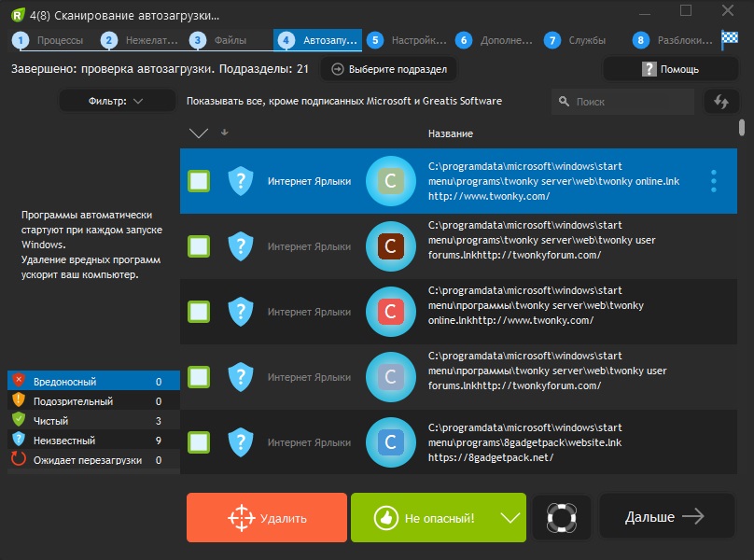Click the brown C icon for Twonky user forums
This screenshot has height=560, width=754.
pos(390,246)
